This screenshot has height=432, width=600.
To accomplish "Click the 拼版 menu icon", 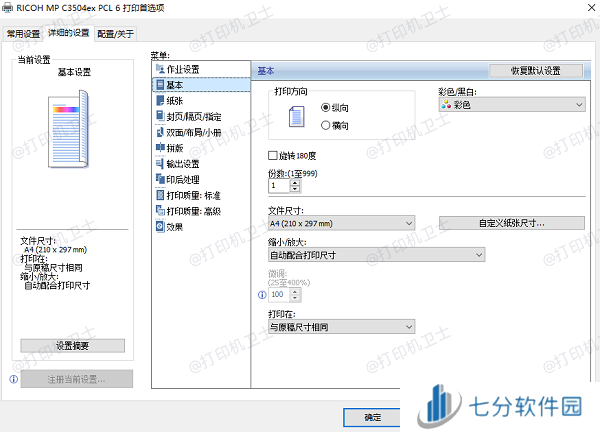I will tap(160, 148).
